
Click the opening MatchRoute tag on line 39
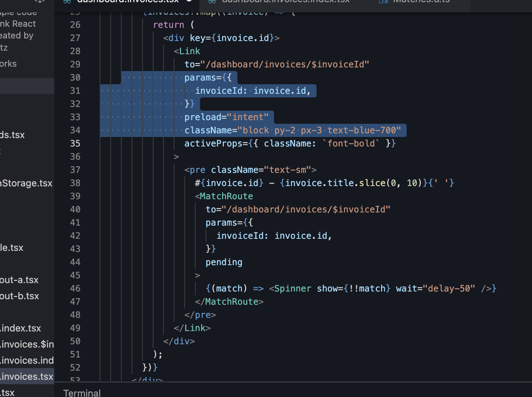(226, 196)
